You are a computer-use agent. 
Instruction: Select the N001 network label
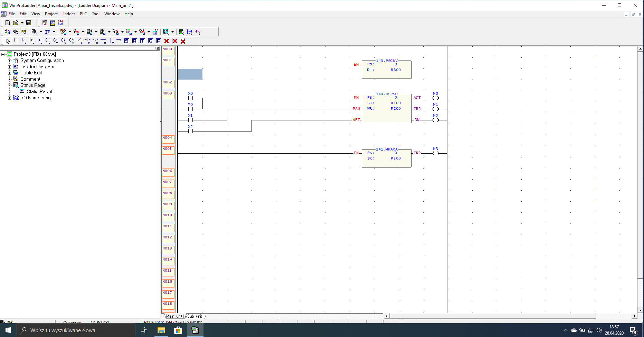168,62
